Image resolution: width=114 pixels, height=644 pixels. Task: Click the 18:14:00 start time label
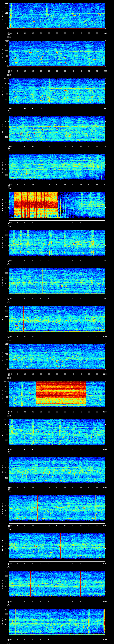coord(9,525)
